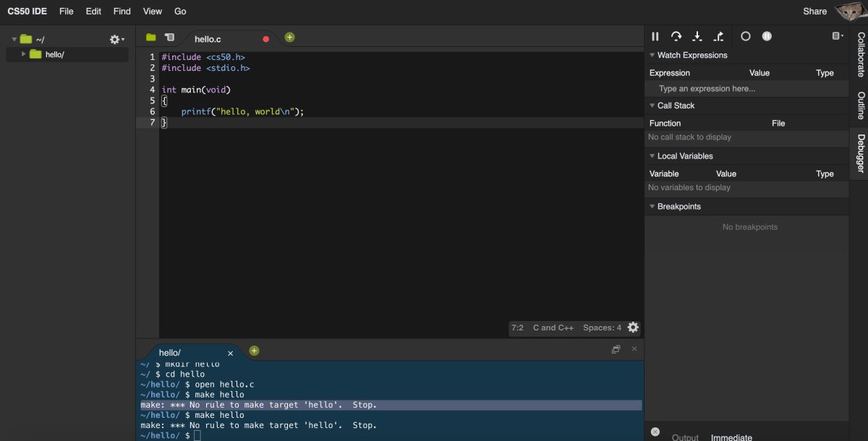The height and width of the screenshot is (441, 868).
Task: Collapse the ~/ root folder arrow
Action: 14,39
